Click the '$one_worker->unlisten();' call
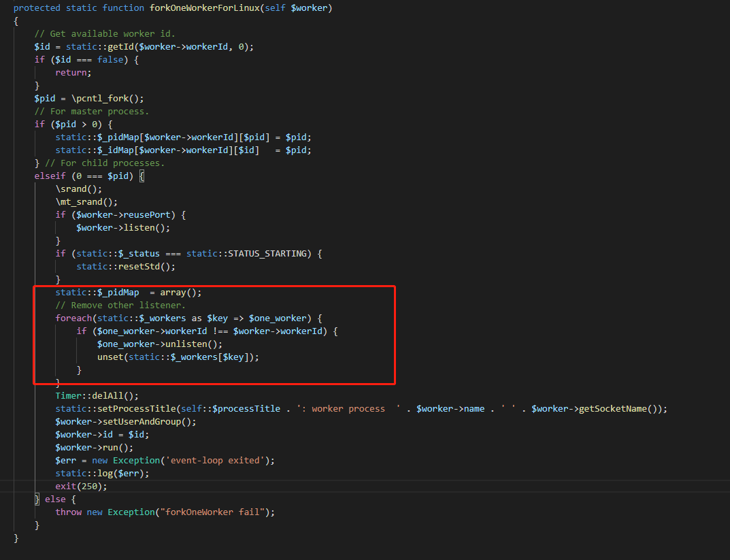Screen dimensions: 730x560 click(x=160, y=344)
